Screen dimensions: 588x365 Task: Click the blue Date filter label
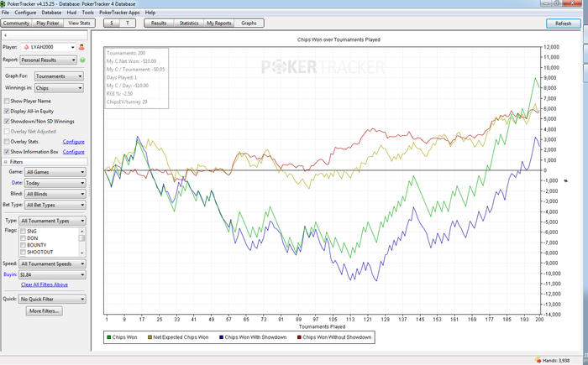pyautogui.click(x=17, y=183)
